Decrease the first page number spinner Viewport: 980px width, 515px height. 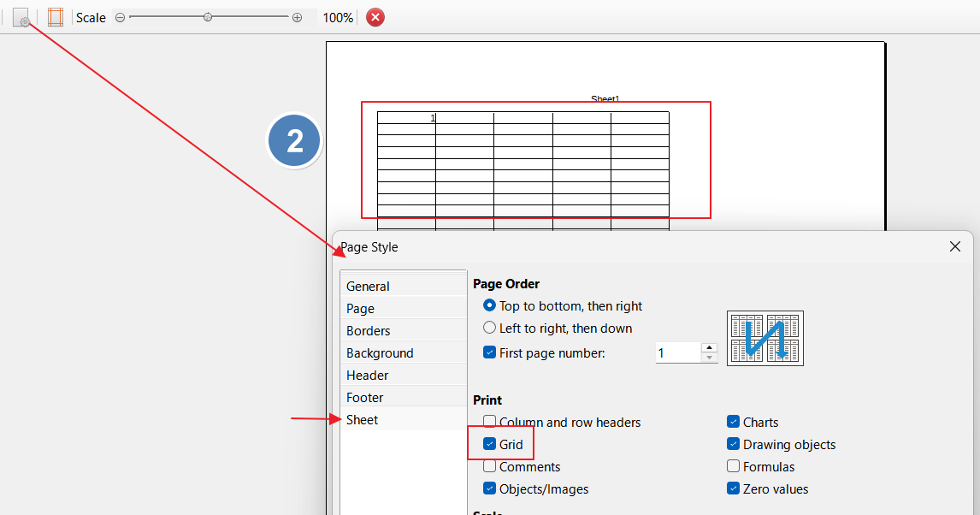pyautogui.click(x=709, y=358)
